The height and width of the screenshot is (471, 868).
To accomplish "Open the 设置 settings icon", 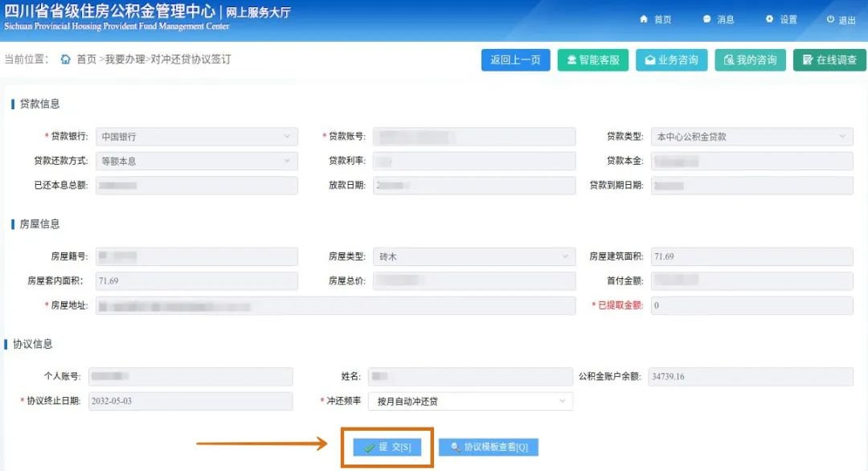I will [777, 18].
